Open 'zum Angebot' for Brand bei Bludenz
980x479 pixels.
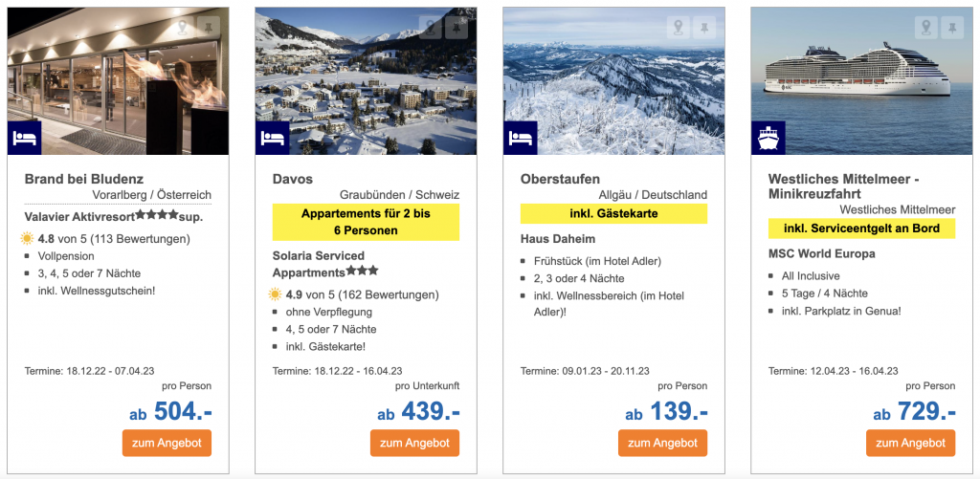[167, 443]
